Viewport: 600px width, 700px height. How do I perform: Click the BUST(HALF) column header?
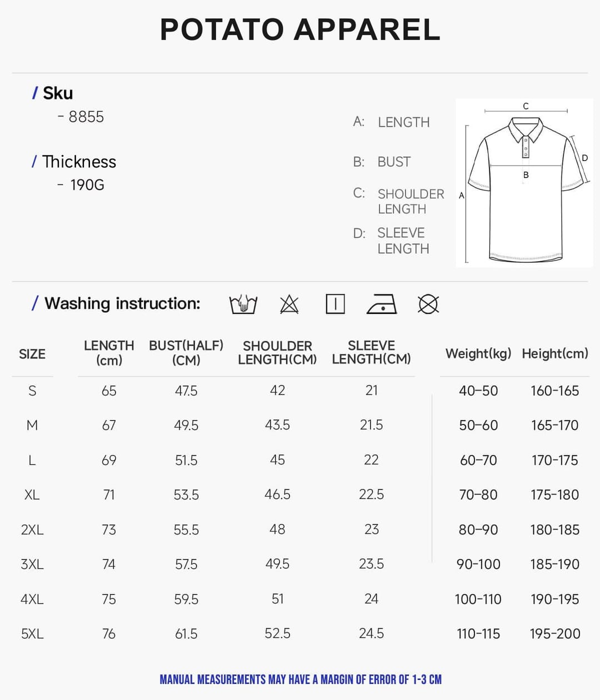186,353
